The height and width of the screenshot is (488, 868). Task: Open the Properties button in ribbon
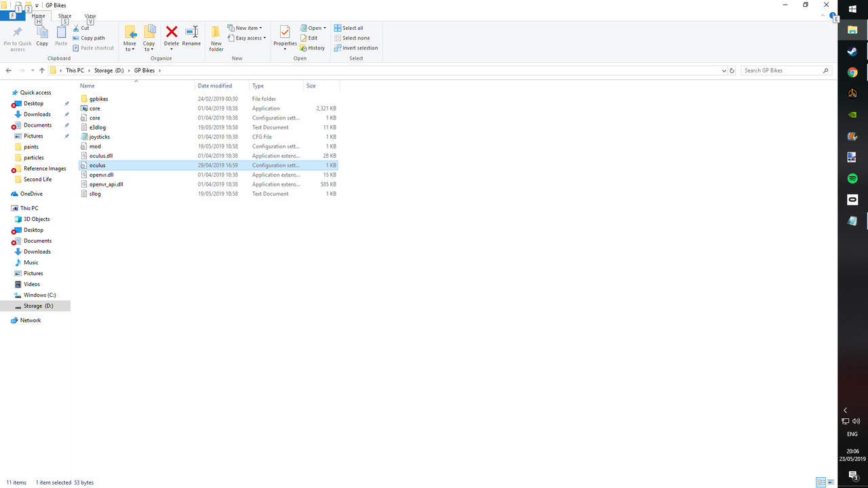coord(285,37)
